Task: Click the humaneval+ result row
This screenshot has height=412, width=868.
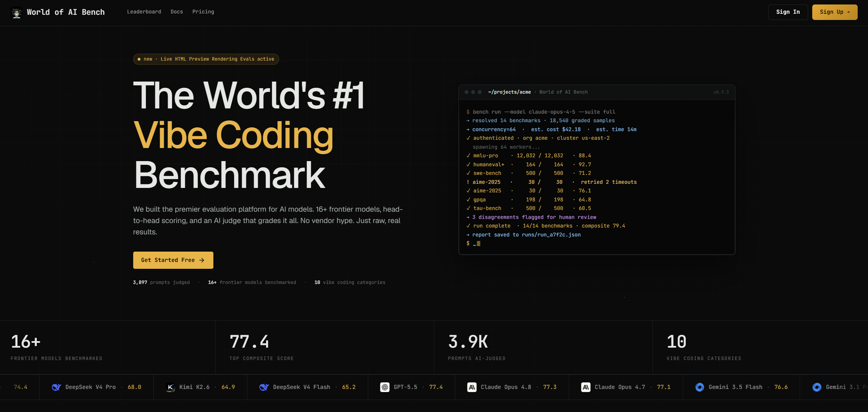Action: tap(529, 165)
